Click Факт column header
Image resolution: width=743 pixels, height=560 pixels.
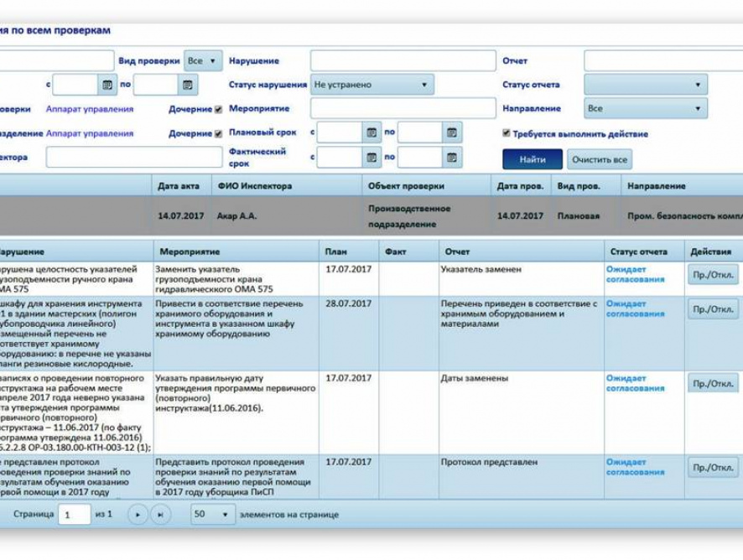408,251
